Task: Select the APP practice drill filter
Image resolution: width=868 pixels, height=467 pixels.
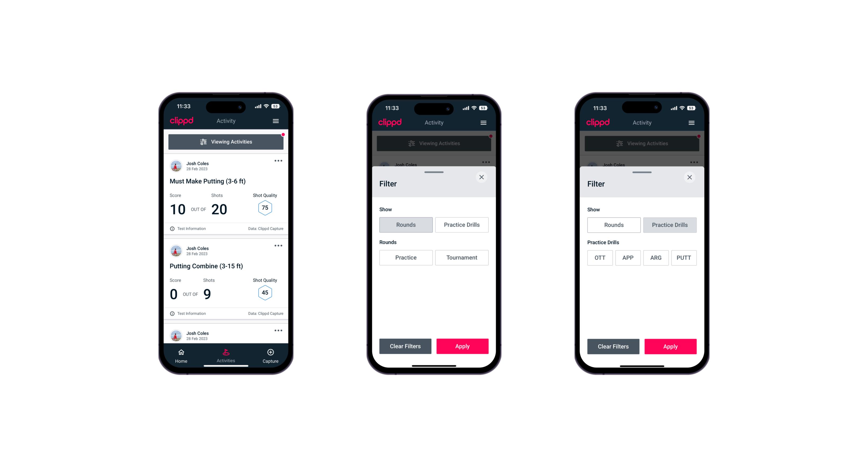Action: pos(628,258)
